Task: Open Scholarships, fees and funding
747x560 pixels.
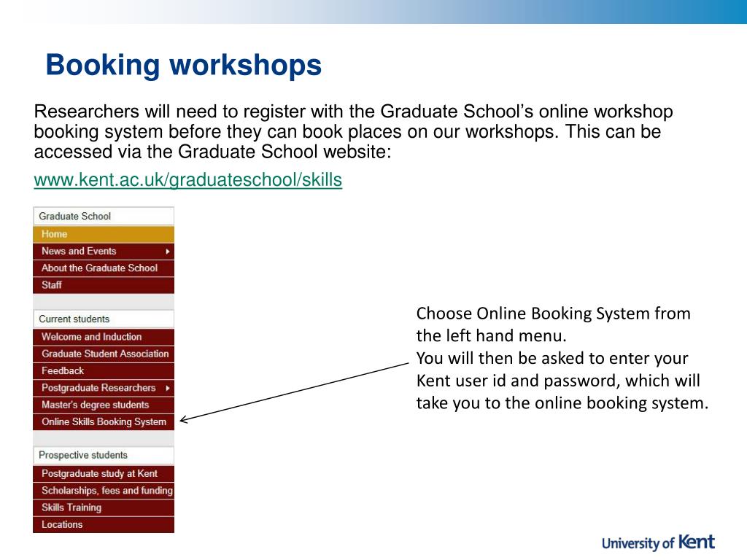Action: pos(104,491)
